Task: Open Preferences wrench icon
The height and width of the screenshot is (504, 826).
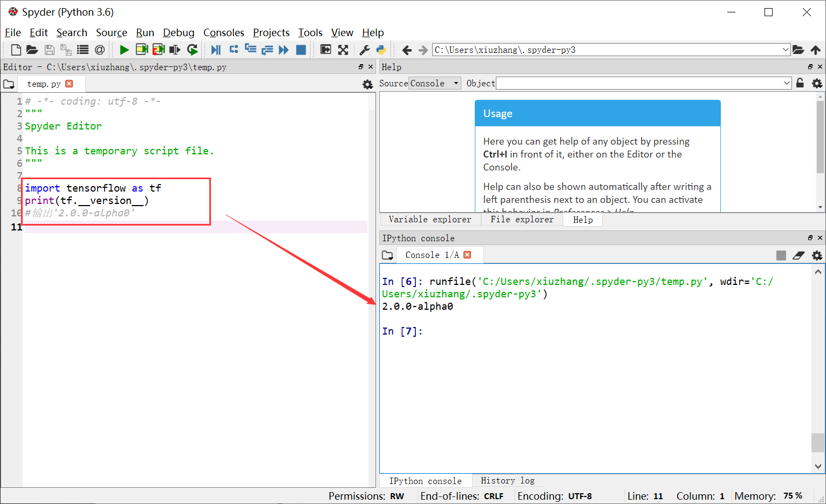Action: pyautogui.click(x=365, y=50)
